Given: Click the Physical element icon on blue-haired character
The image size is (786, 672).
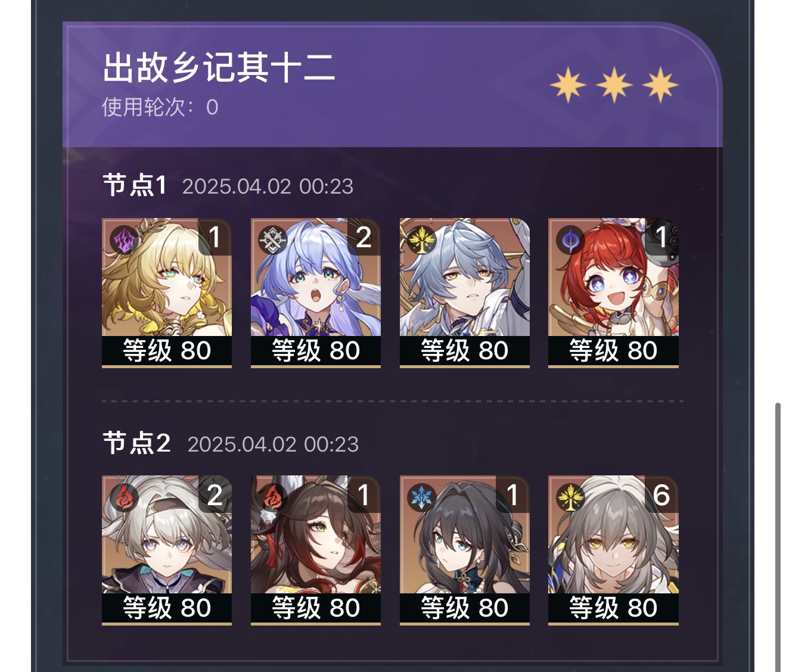Looking at the screenshot, I should point(272,241).
